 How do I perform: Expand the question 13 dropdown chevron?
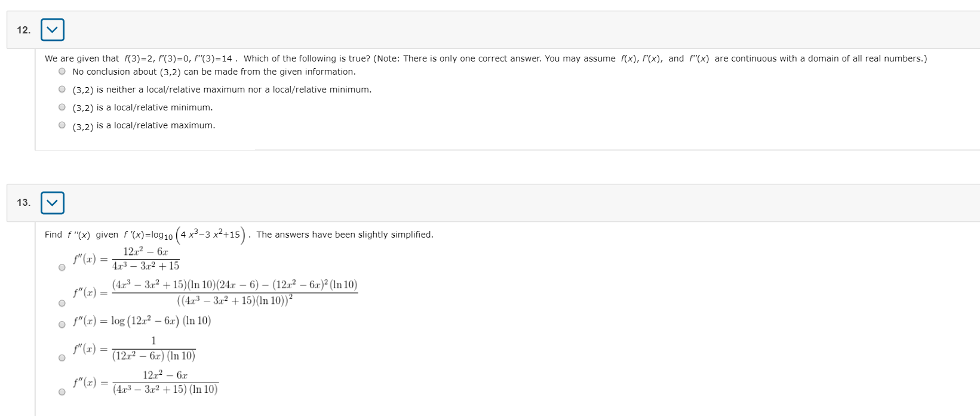coord(53,203)
